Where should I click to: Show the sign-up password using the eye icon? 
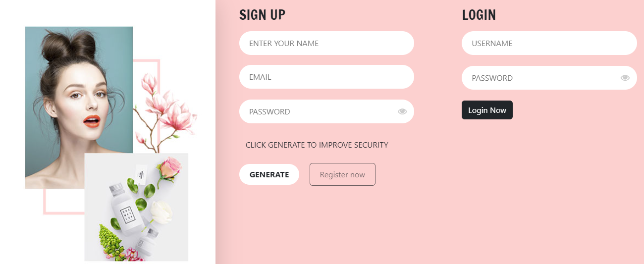[402, 111]
